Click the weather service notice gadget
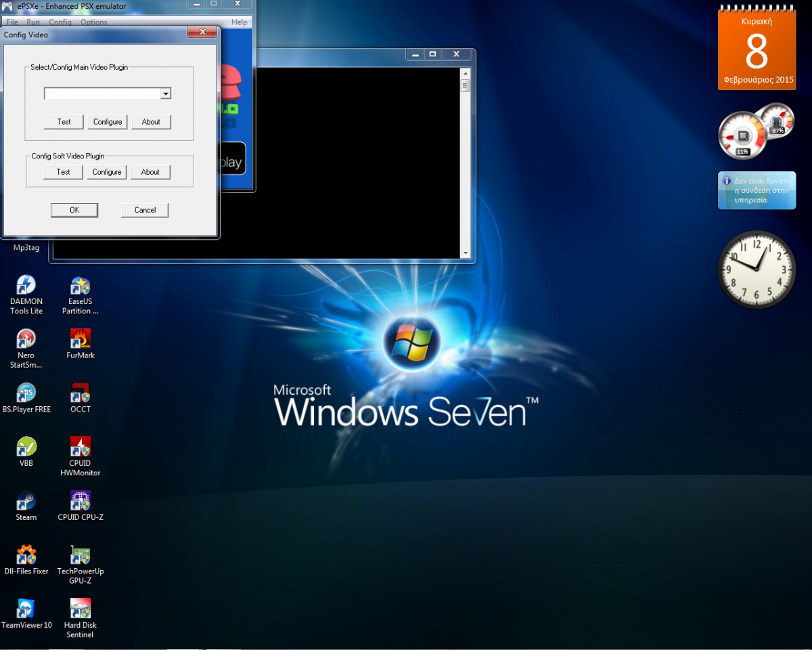Screen dimensions: 812x650 [x=757, y=190]
